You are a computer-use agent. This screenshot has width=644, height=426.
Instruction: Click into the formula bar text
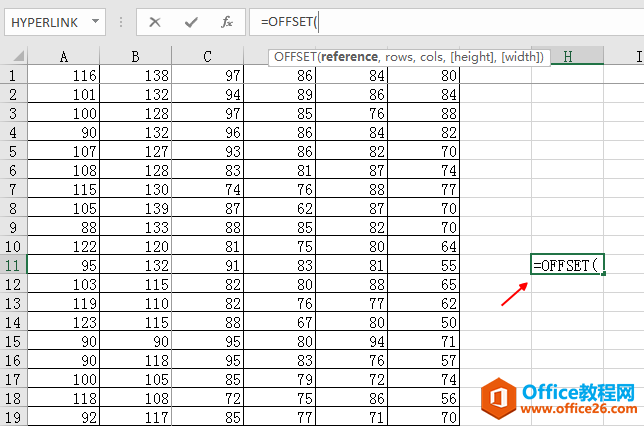pyautogui.click(x=450, y=21)
